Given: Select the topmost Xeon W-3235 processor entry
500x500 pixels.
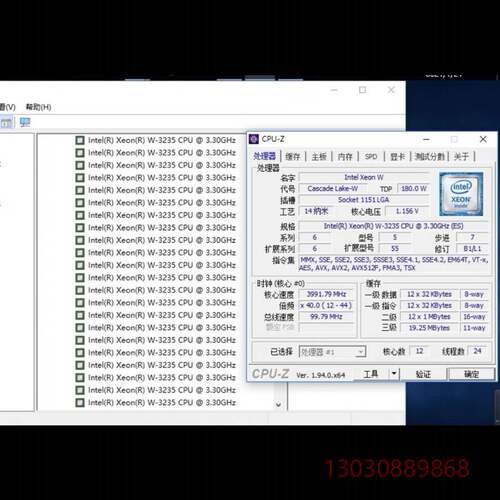Looking at the screenshot, I should pos(155,140).
